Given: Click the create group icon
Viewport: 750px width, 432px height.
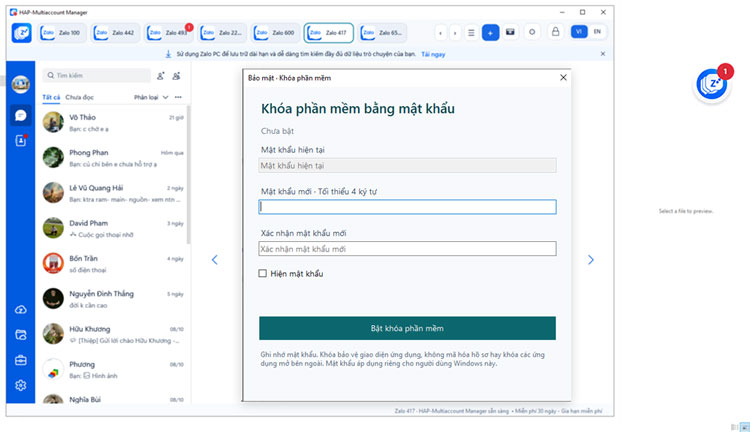Looking at the screenshot, I should (x=176, y=76).
